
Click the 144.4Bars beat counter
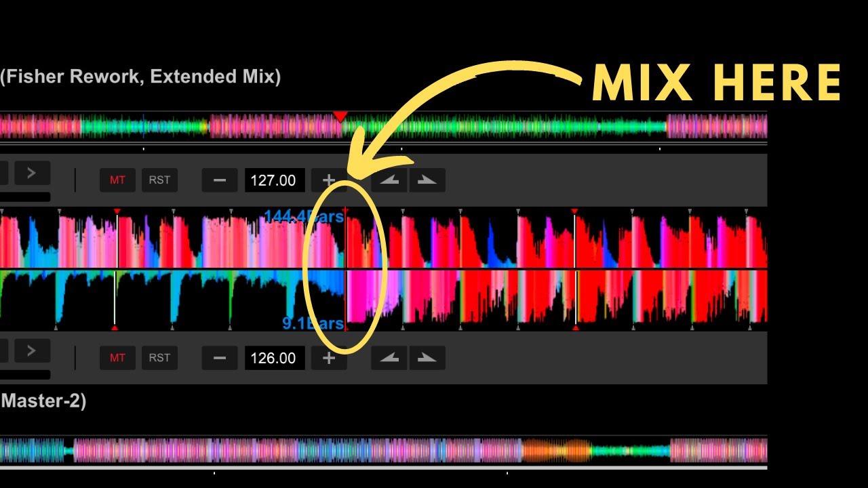(304, 217)
